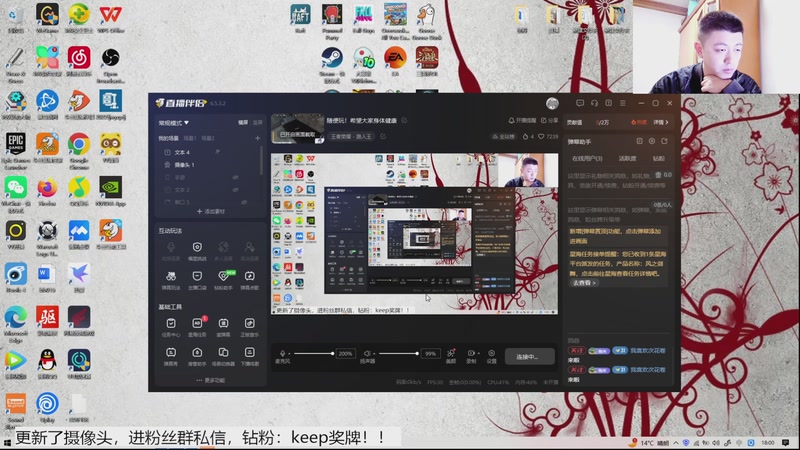Click the microphone 200% value field
Image resolution: width=800 pixels, height=450 pixels.
(x=345, y=353)
